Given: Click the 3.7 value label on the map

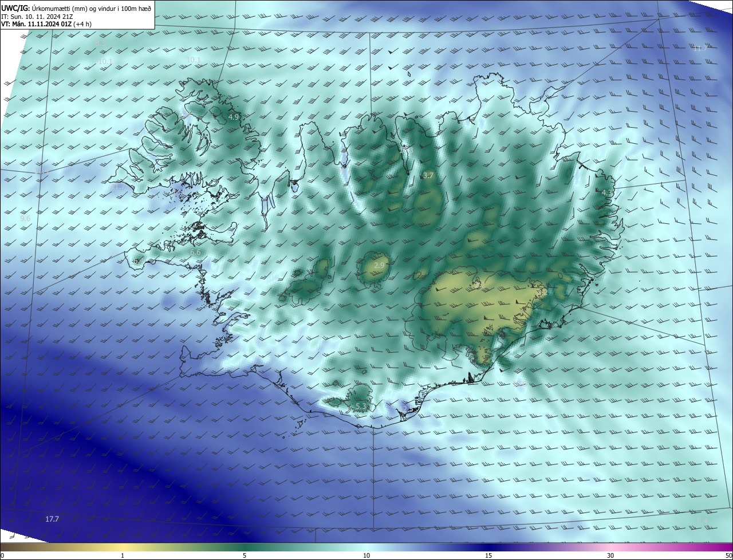Looking at the screenshot, I should [428, 176].
